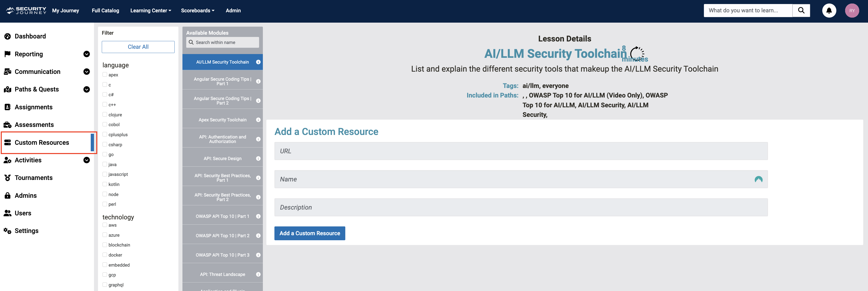Click info icon for Apex Security Toolchain

[x=258, y=120]
